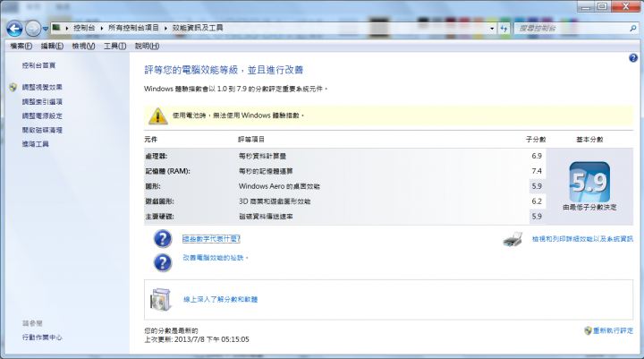644x359 pixels.
Task: Select the 圖形 row subscore 5.9
Action: pos(537,186)
